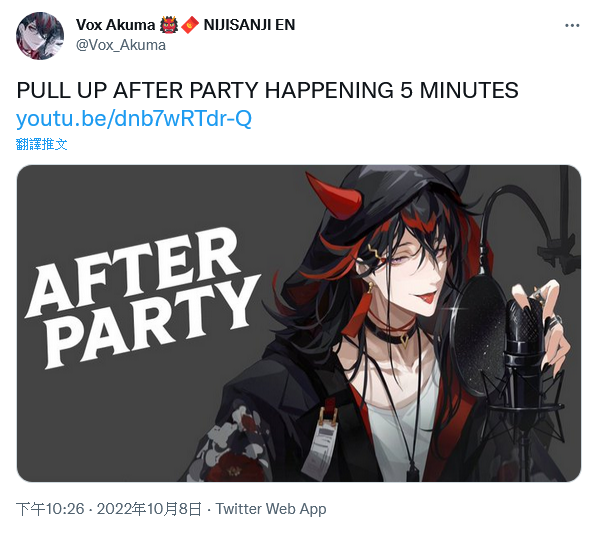Click the red horn on character's hood
The height and width of the screenshot is (535, 598).
(333, 196)
